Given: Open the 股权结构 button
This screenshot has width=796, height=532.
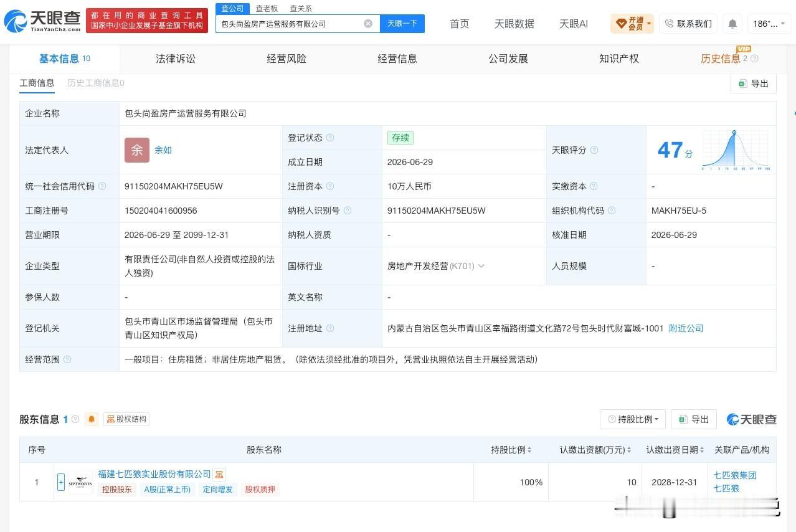Looking at the screenshot, I should point(126,419).
